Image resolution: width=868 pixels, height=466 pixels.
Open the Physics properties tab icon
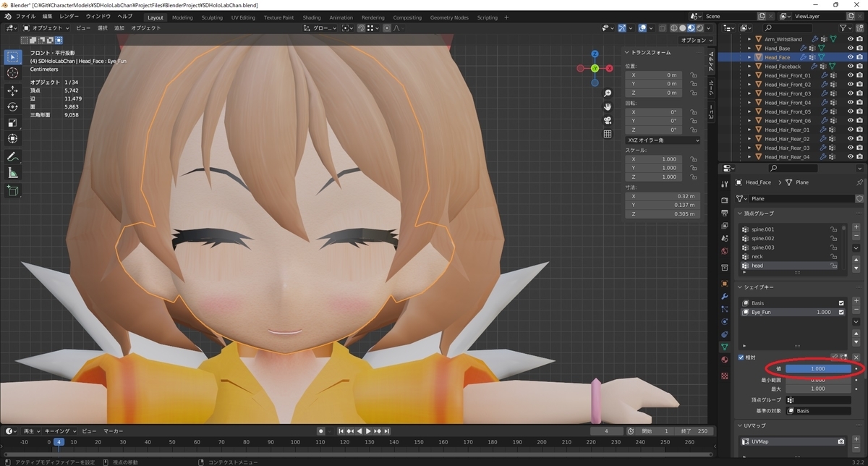725,321
